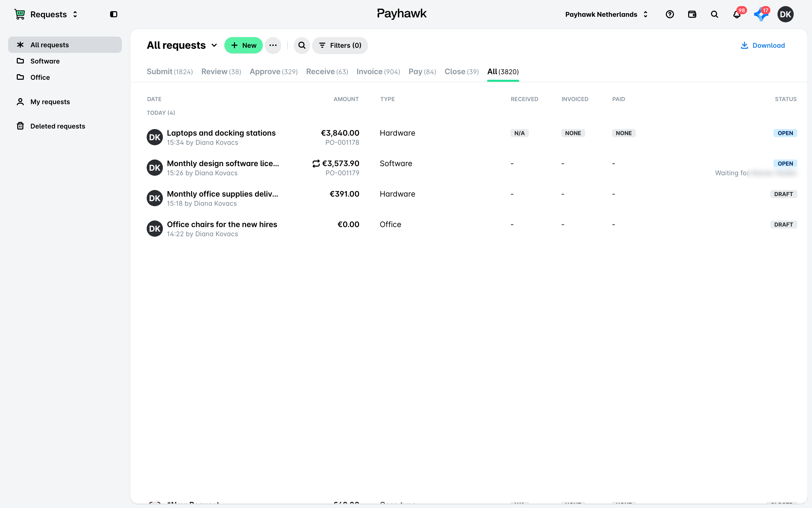The width and height of the screenshot is (812, 508).
Task: Open the three-dot more options button
Action: pyautogui.click(x=273, y=45)
